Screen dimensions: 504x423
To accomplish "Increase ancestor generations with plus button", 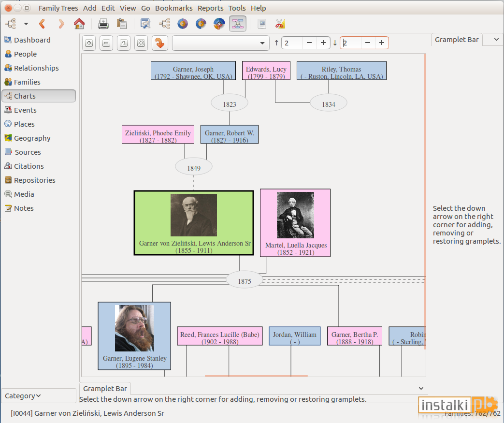I will [x=323, y=43].
